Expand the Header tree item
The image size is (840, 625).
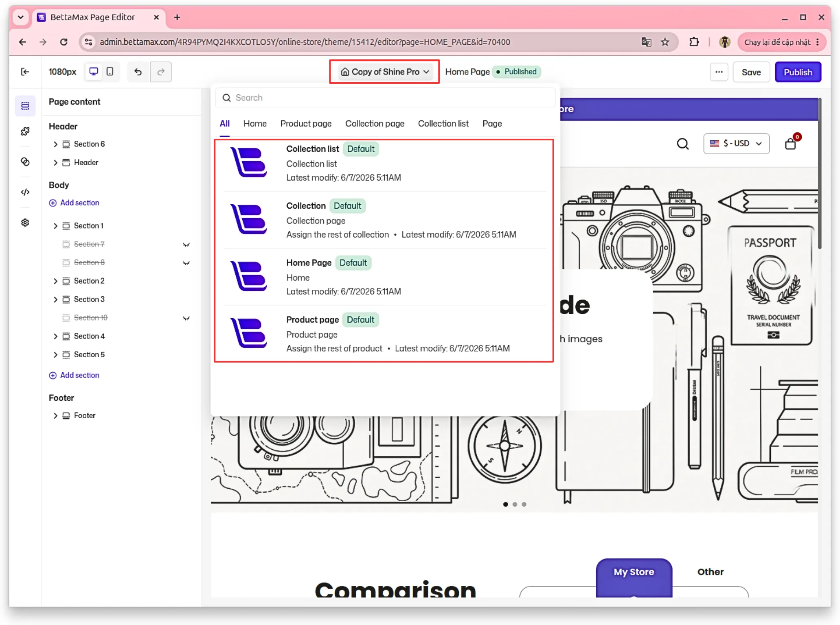coord(55,163)
